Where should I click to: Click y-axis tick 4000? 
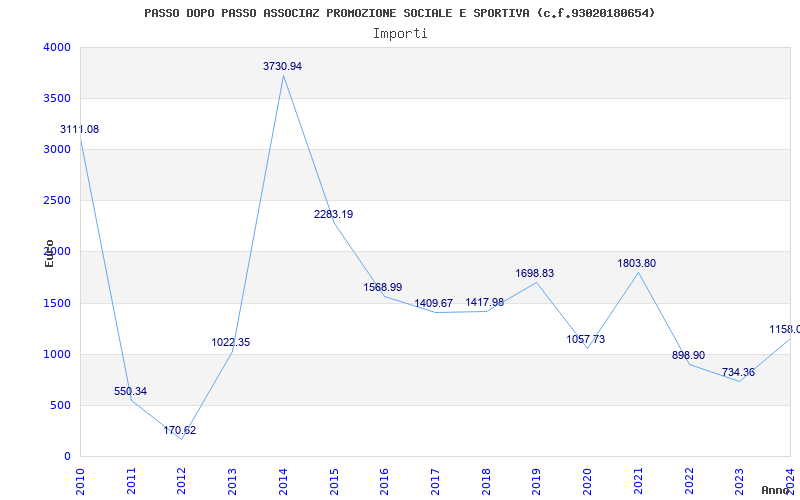coord(57,47)
